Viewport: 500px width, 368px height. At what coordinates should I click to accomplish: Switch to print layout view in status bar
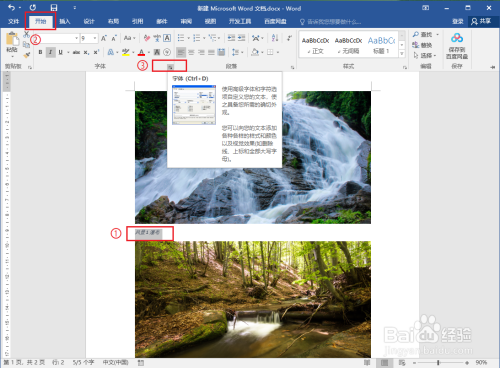(x=384, y=362)
